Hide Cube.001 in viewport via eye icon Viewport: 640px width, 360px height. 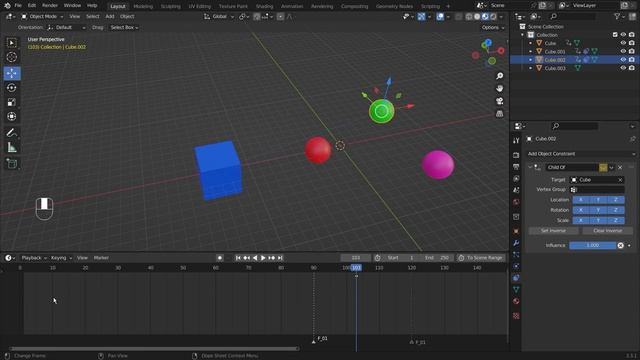pos(623,51)
